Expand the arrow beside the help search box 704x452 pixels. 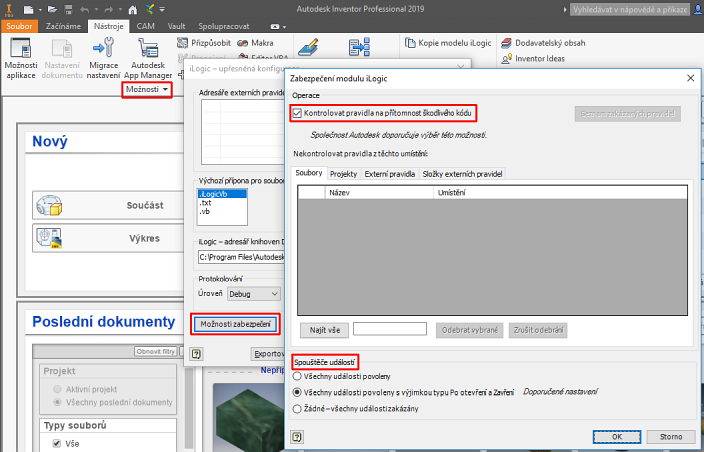565,9
